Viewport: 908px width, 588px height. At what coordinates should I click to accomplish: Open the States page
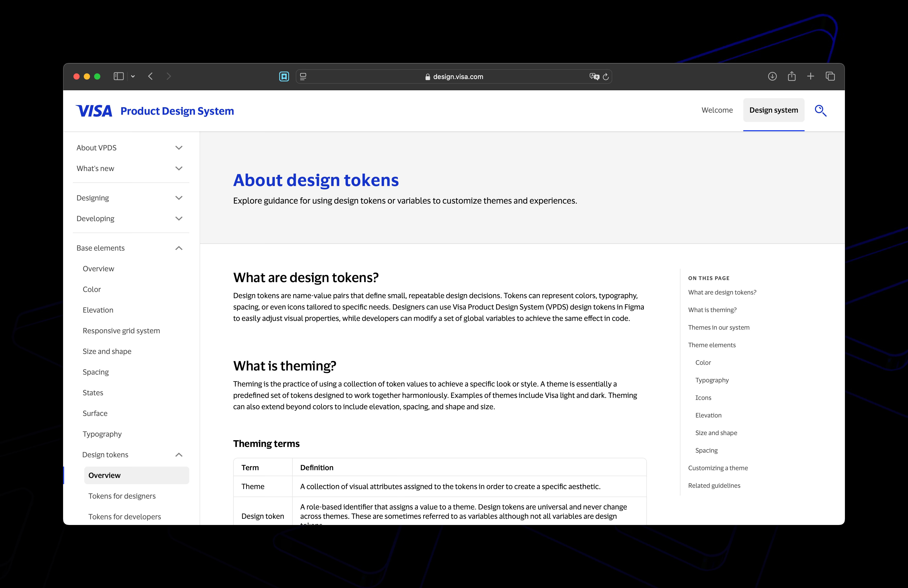(x=93, y=392)
